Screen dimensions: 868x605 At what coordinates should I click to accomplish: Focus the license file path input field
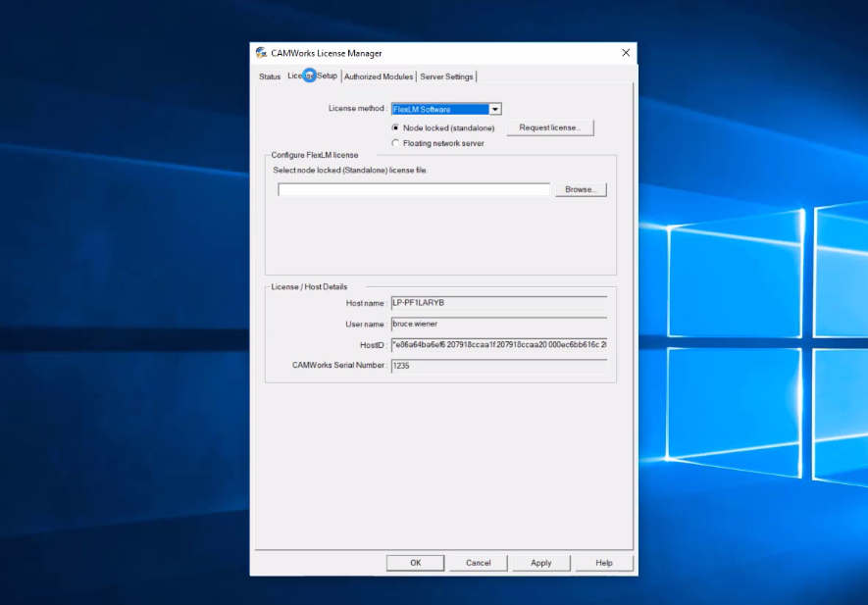point(414,189)
